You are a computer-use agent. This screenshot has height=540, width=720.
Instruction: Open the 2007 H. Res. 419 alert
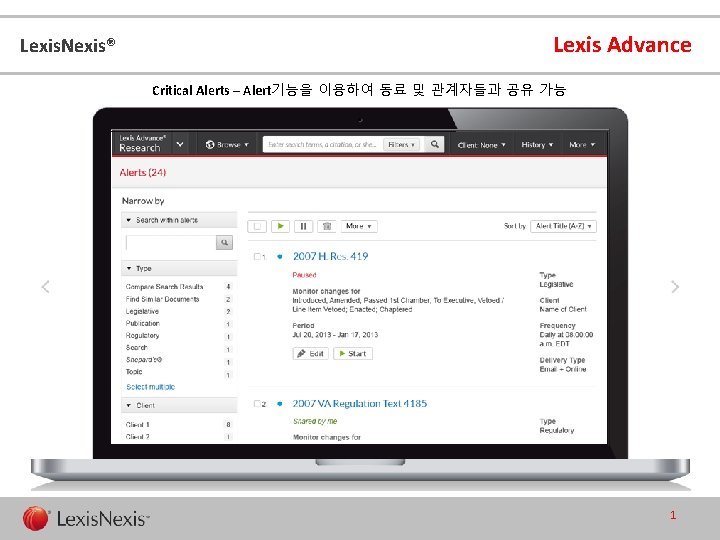[x=330, y=256]
